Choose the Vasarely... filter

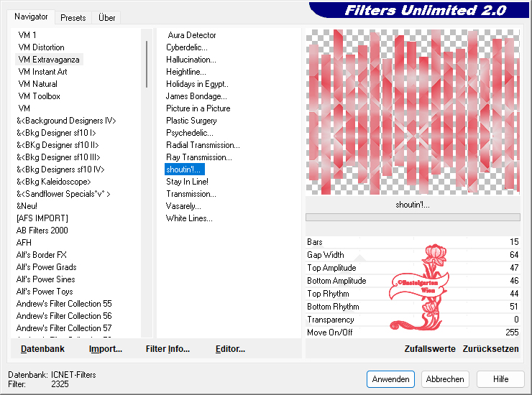(183, 206)
